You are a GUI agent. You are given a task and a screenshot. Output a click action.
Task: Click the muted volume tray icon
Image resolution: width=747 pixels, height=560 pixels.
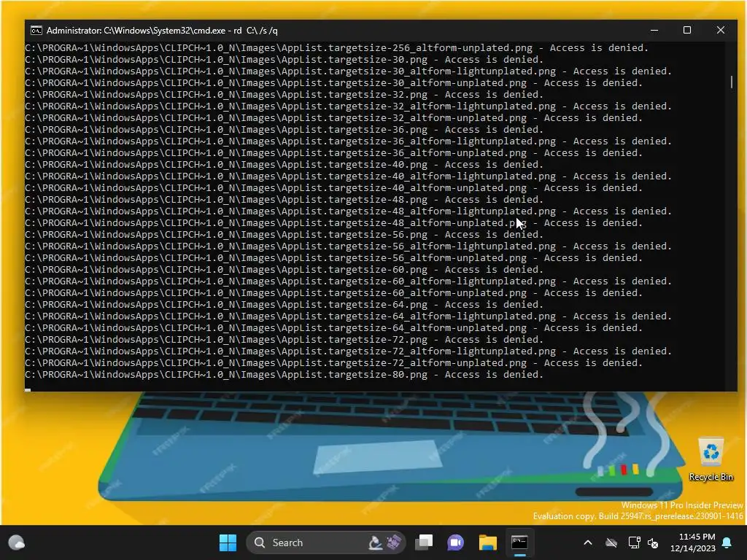[653, 542]
